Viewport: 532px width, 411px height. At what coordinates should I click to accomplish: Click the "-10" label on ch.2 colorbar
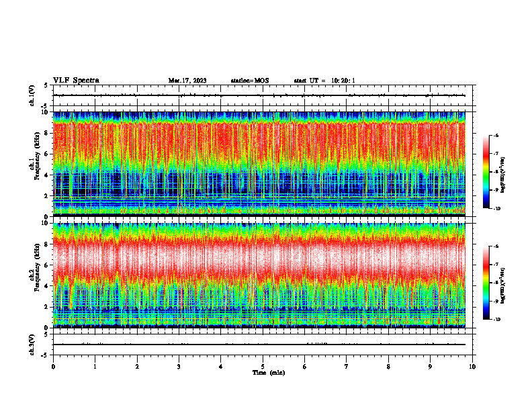[496, 320]
